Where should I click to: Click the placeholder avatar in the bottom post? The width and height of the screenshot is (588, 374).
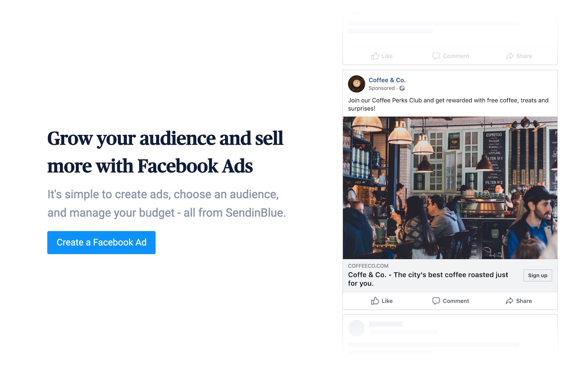point(356,328)
